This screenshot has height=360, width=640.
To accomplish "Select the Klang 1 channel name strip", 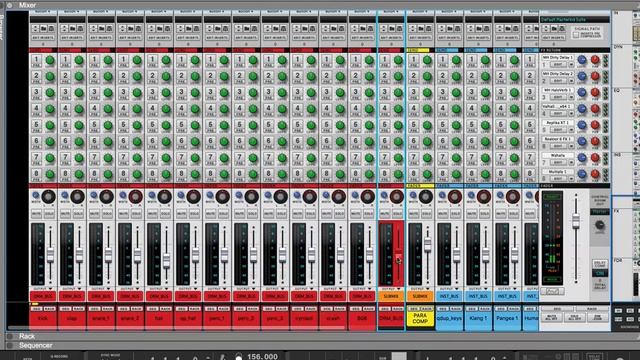I will point(478,318).
